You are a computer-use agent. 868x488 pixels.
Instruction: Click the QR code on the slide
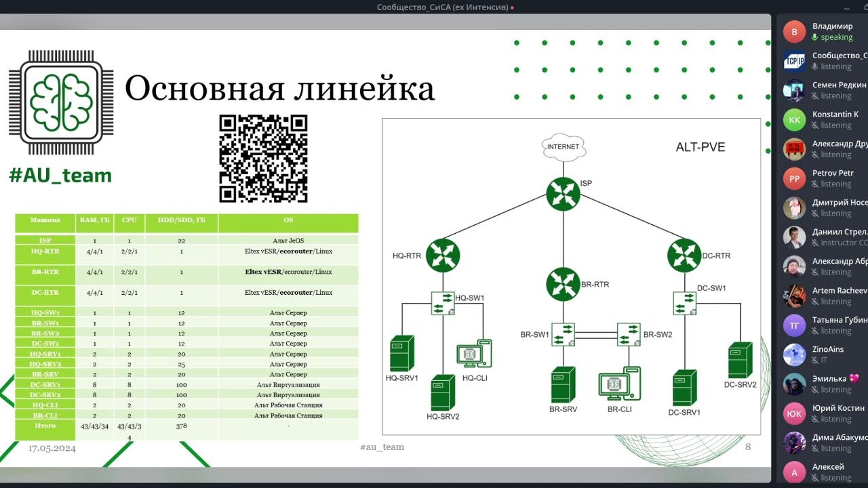(x=263, y=158)
